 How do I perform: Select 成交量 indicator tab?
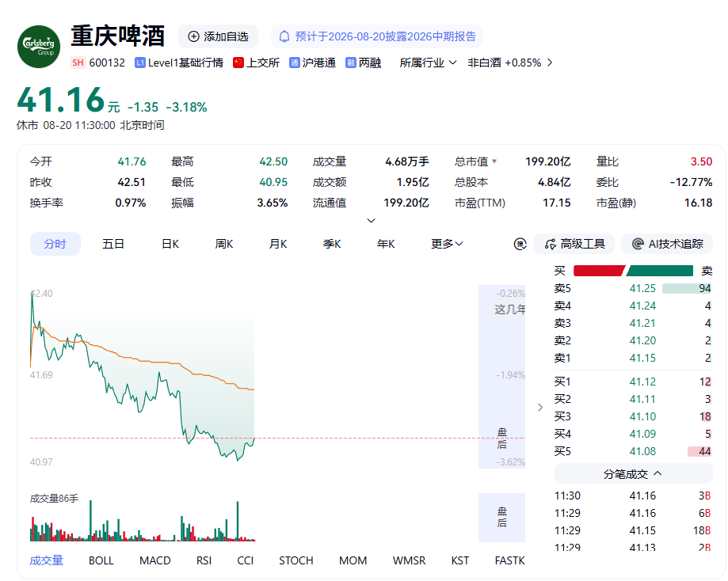tap(47, 560)
